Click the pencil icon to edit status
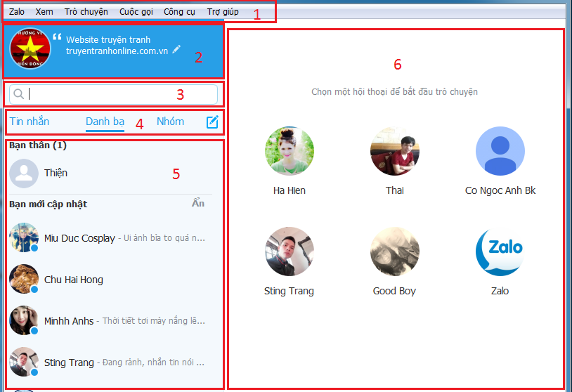Screen dimensions: 572x392 click(176, 49)
